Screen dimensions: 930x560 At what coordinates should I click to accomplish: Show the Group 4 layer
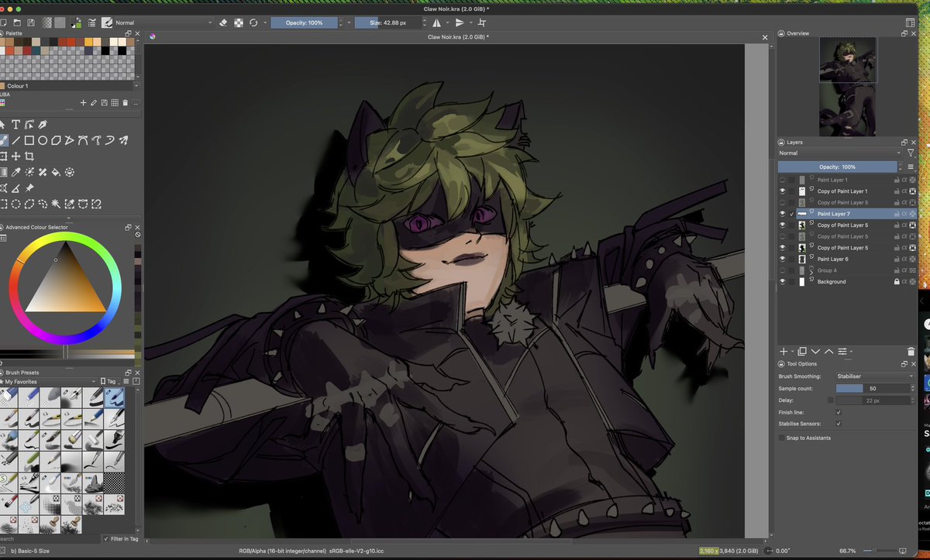[x=782, y=270]
